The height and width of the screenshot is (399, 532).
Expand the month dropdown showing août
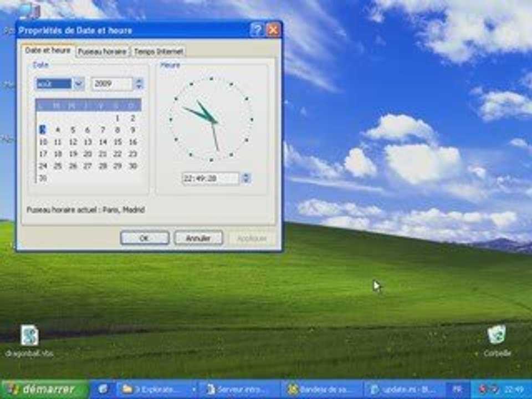click(x=79, y=84)
